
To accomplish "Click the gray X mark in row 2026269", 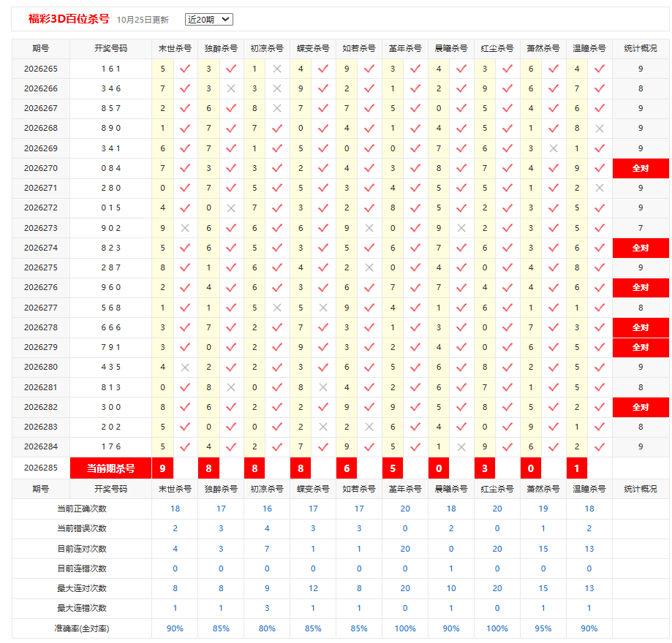I will (x=554, y=148).
